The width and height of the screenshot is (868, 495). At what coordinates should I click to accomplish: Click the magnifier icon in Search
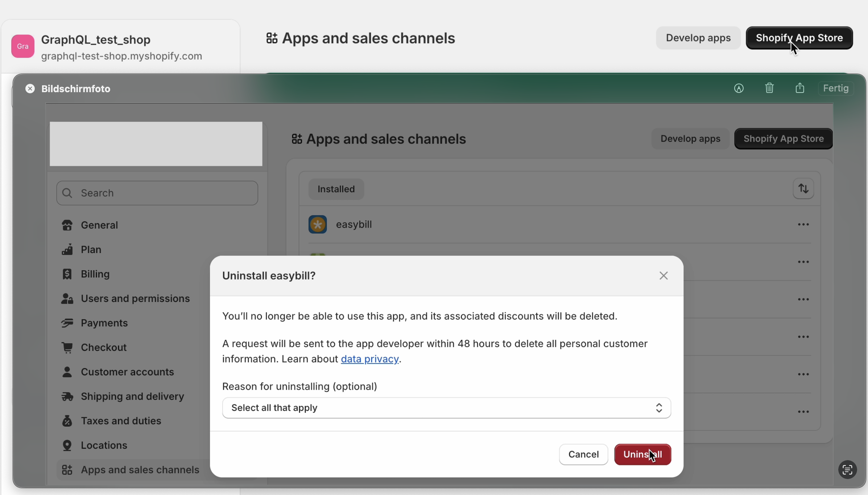tap(67, 193)
